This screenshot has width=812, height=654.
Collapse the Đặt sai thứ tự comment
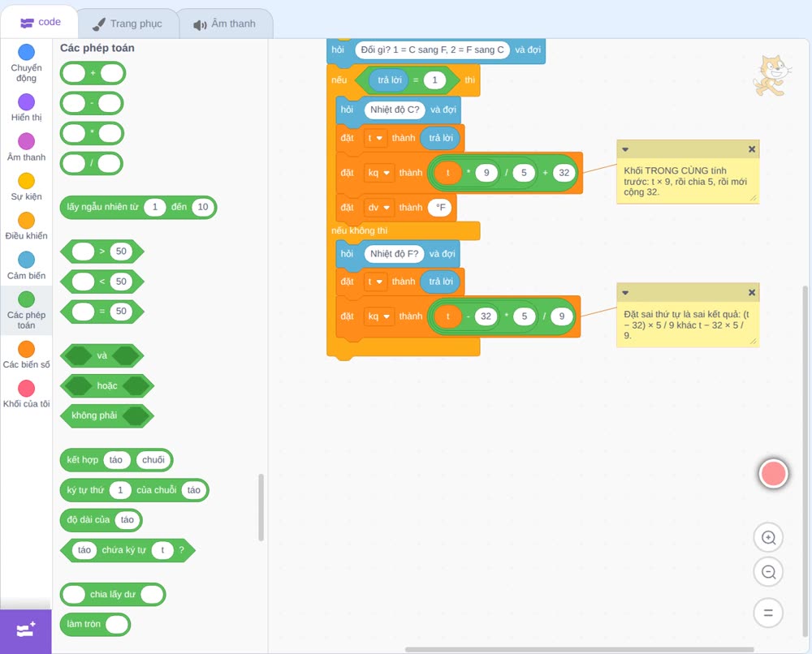click(625, 293)
